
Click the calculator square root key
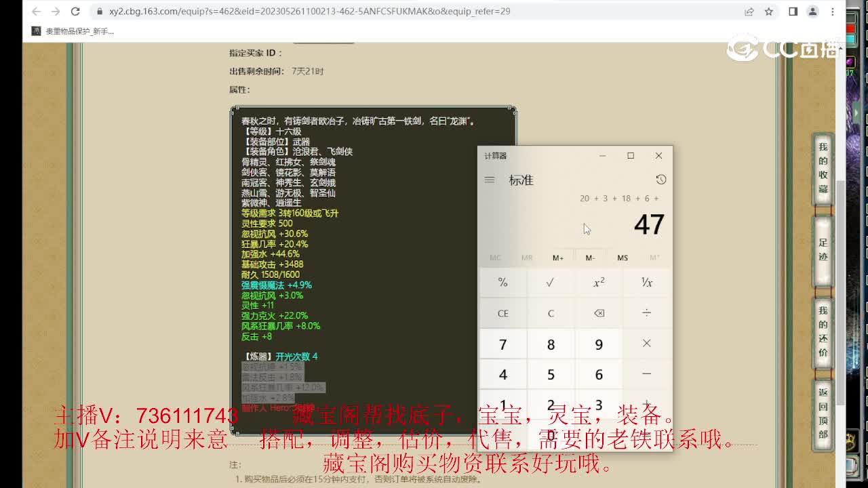tap(551, 283)
